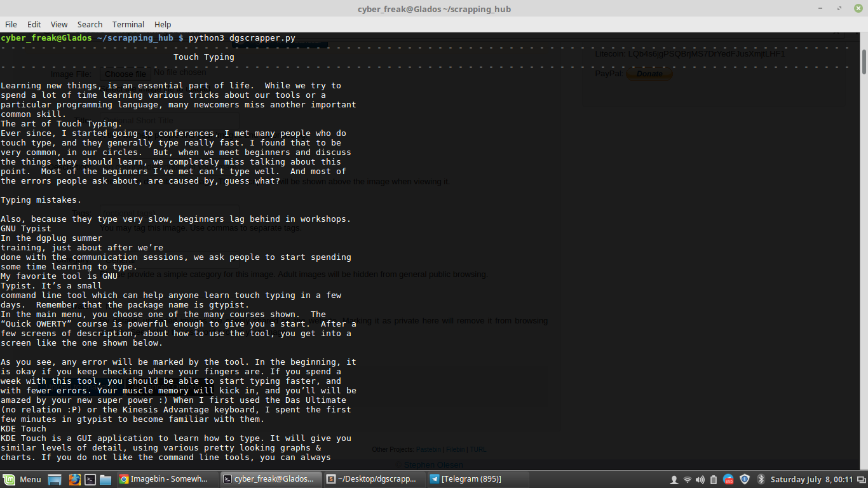The height and width of the screenshot is (488, 868).
Task: Click the Show Desktop icon in panel
Action: coord(55,479)
